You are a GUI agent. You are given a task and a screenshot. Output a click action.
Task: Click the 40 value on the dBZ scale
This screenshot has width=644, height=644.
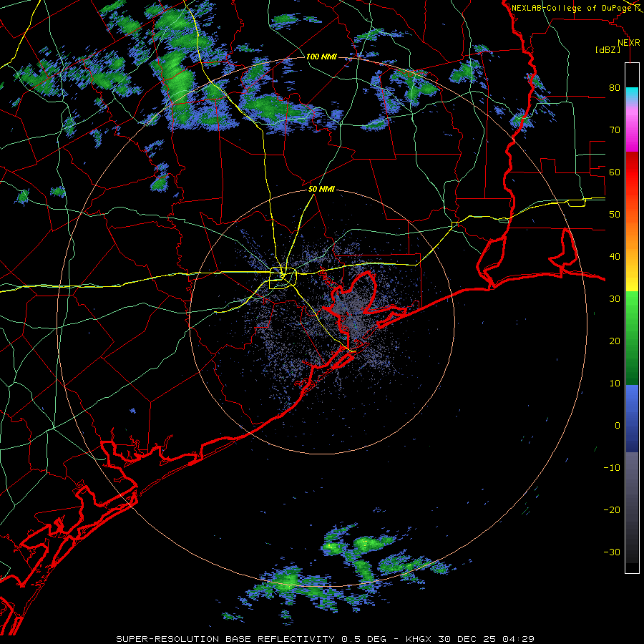tap(615, 257)
